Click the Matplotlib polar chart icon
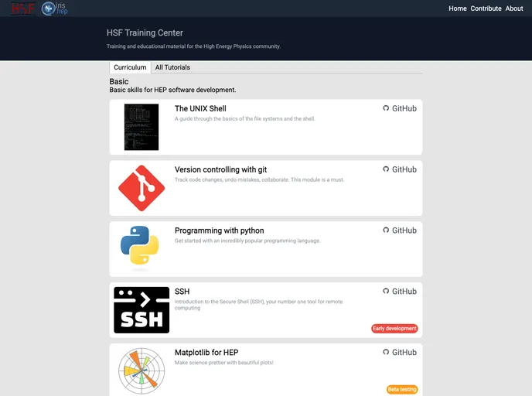The width and height of the screenshot is (532, 396). [x=141, y=369]
